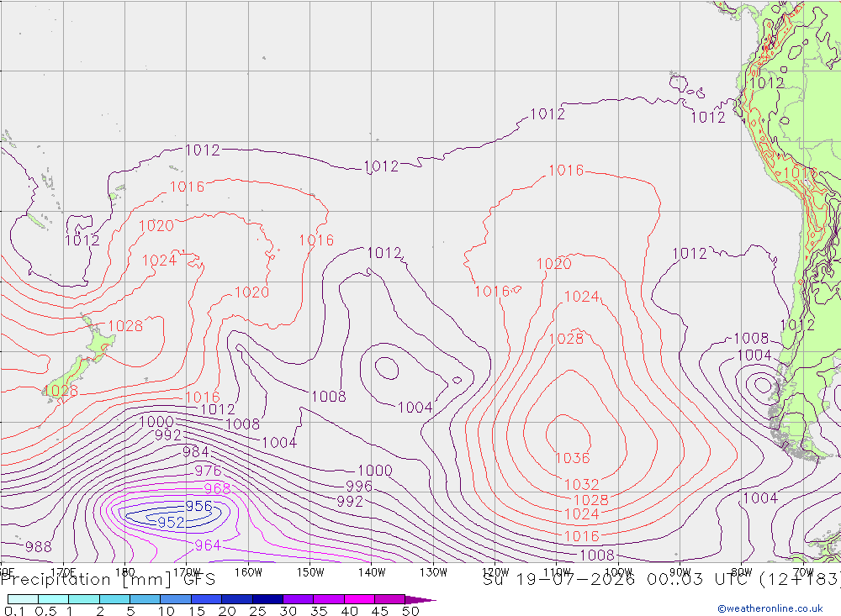Click the 180 longitude axis label

(x=125, y=572)
